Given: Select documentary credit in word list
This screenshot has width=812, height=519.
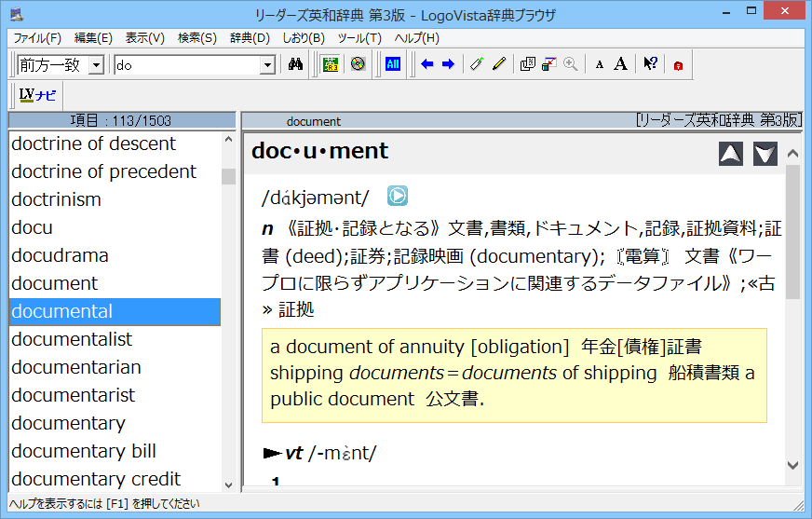Looking at the screenshot, I should pos(115,479).
